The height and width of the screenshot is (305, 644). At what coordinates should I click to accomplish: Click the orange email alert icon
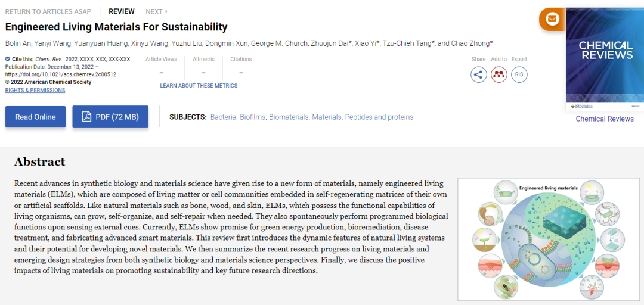[552, 19]
